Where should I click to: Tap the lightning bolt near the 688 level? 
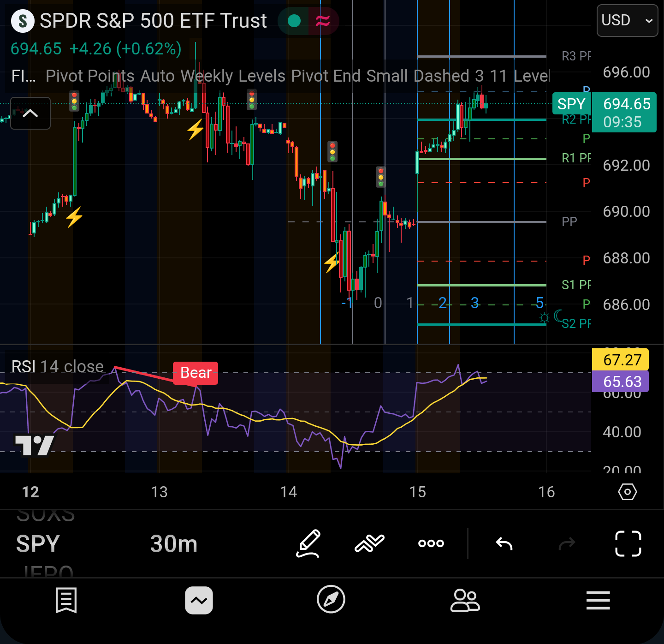coord(332,262)
